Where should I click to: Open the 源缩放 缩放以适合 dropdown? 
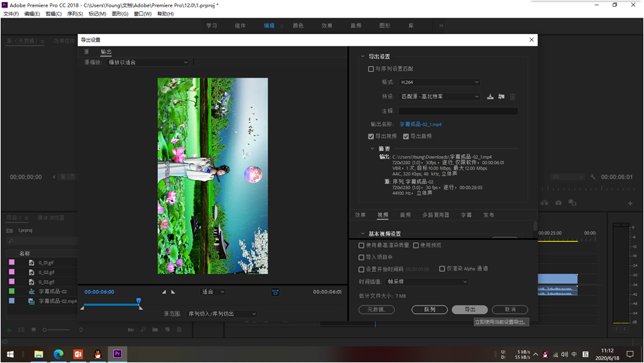click(x=148, y=62)
